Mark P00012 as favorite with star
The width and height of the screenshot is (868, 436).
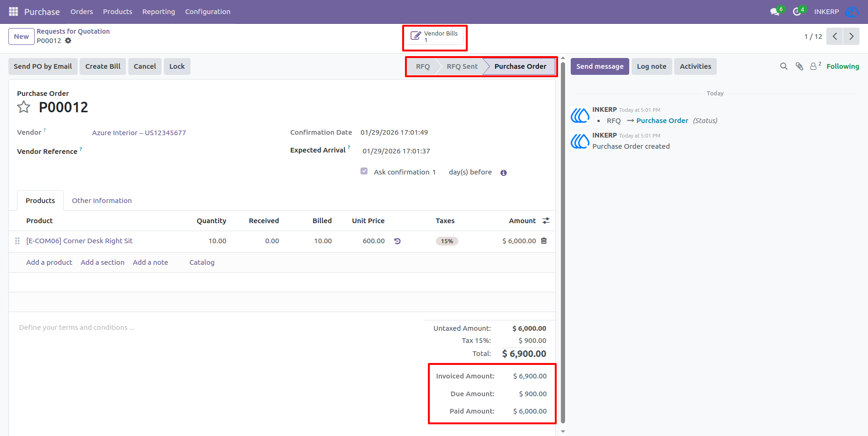point(24,107)
